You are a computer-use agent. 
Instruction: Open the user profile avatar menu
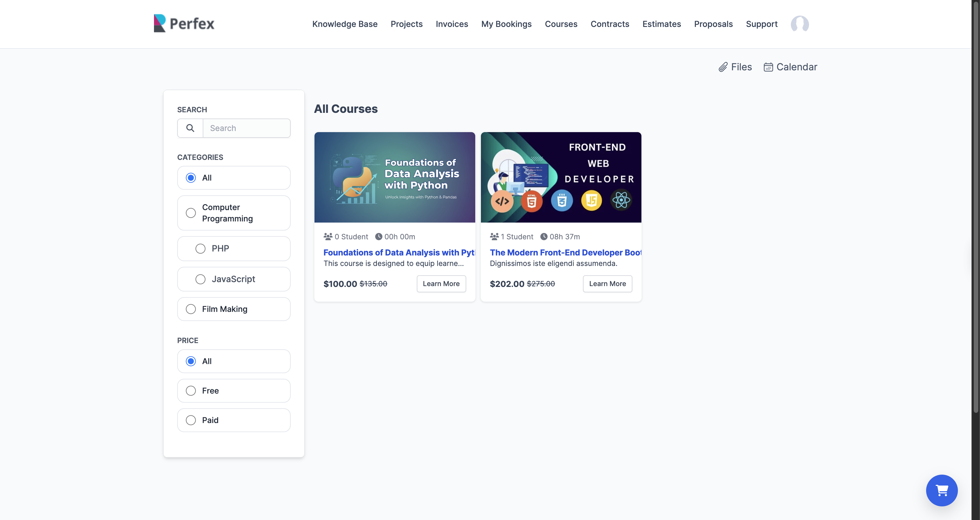click(x=799, y=24)
